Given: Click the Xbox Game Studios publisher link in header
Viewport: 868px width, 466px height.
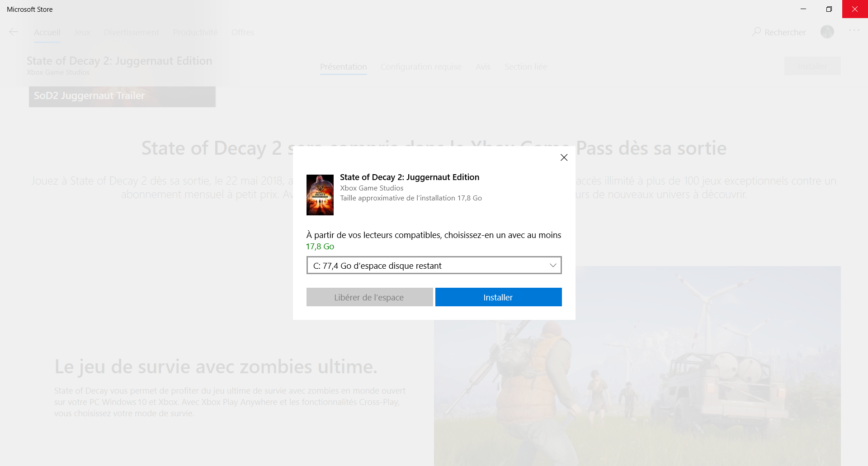Looking at the screenshot, I should (x=58, y=72).
